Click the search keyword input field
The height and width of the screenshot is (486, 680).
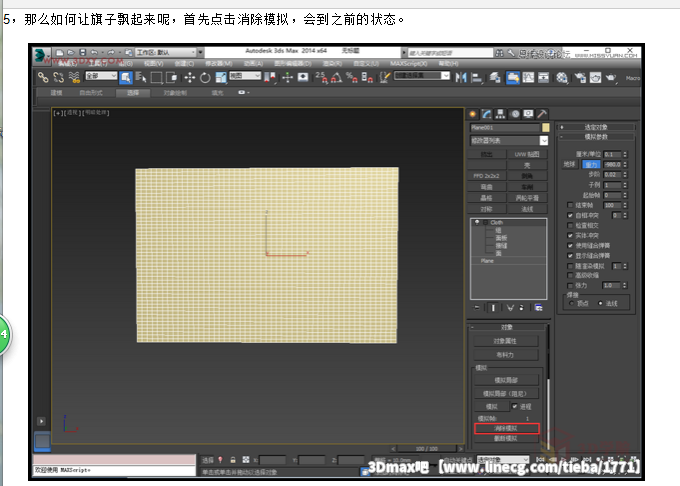(x=449, y=53)
